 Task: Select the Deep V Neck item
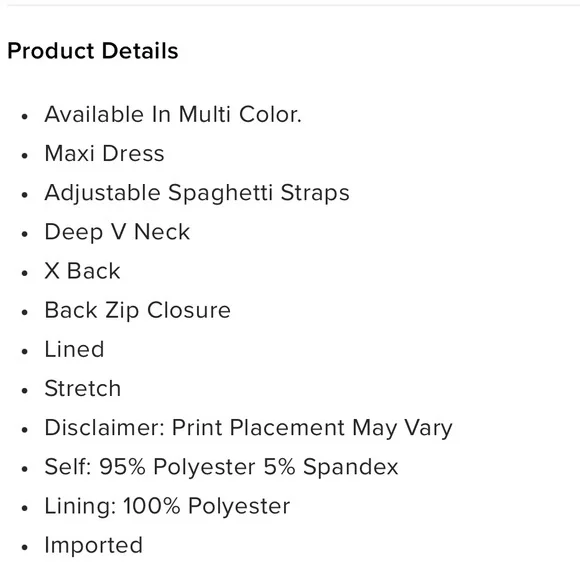click(117, 232)
